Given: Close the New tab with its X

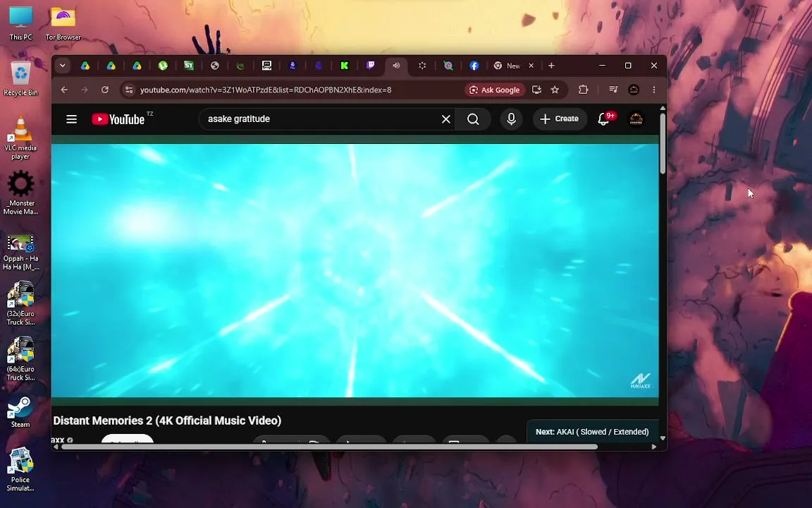Looking at the screenshot, I should point(531,66).
